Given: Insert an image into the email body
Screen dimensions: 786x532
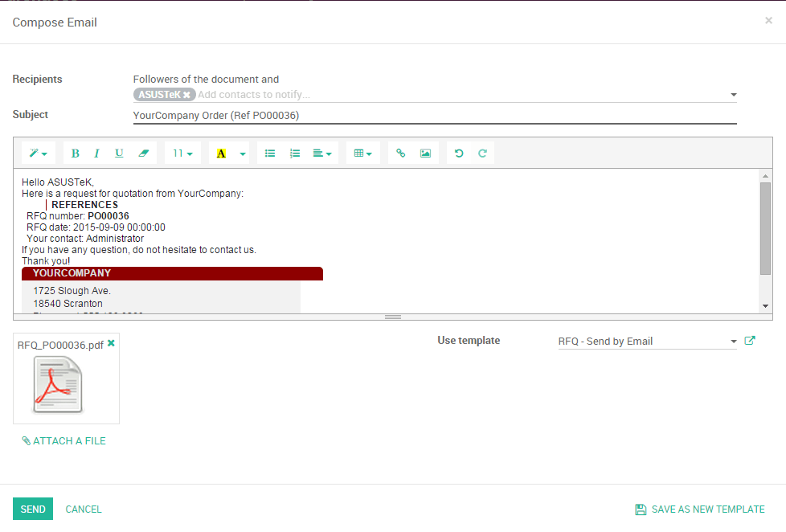Looking at the screenshot, I should (425, 153).
